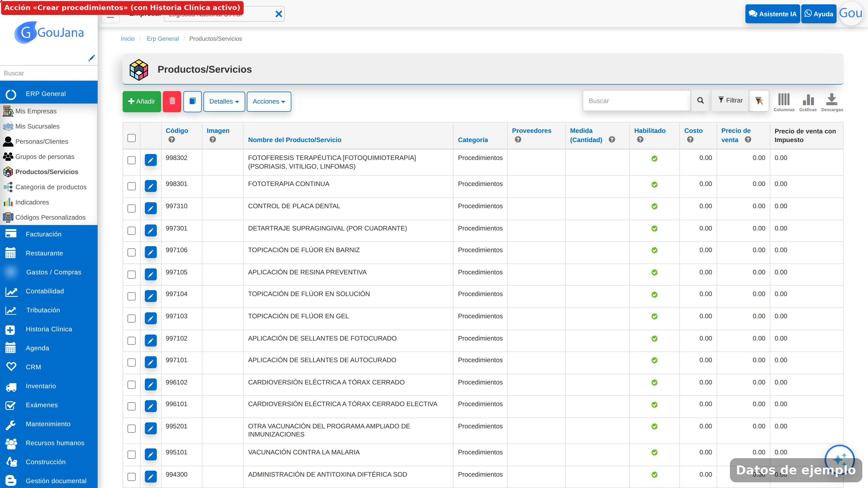Click the help icon under Imagen header
Viewport: 868px width, 488px height.
pyautogui.click(x=213, y=139)
